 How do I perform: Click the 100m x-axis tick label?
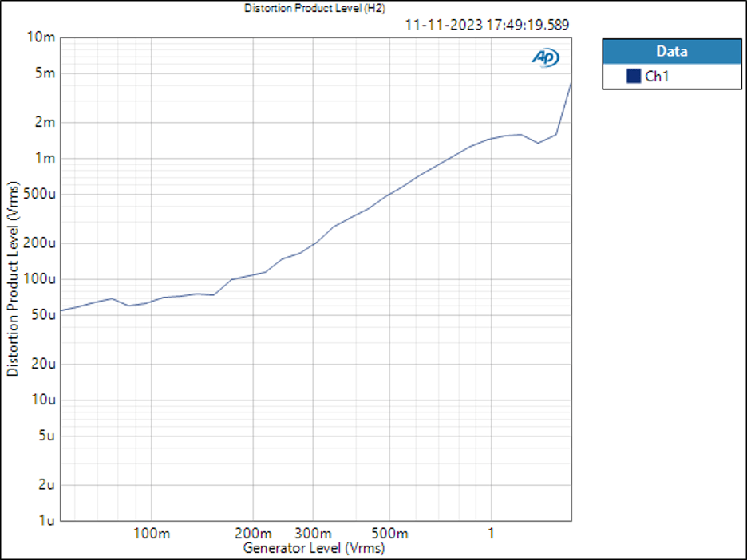tap(152, 534)
